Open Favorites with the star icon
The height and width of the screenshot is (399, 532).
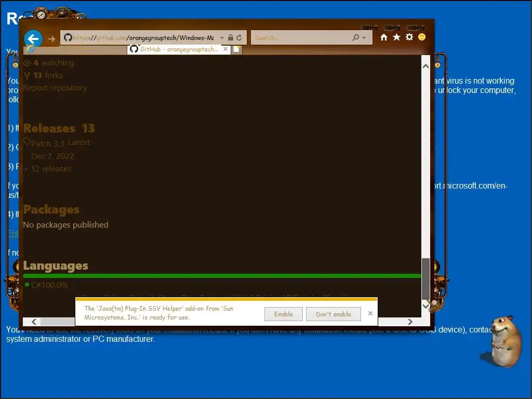(396, 37)
